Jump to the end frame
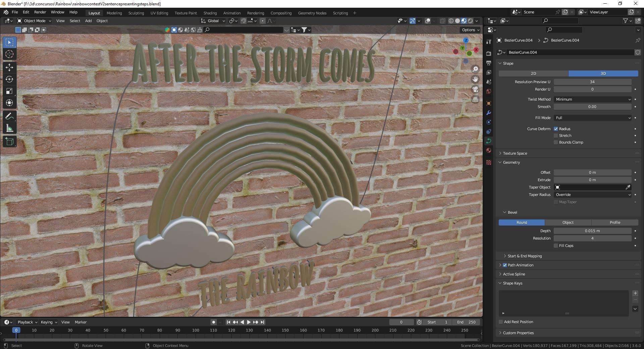Image resolution: width=644 pixels, height=349 pixels. click(x=262, y=322)
